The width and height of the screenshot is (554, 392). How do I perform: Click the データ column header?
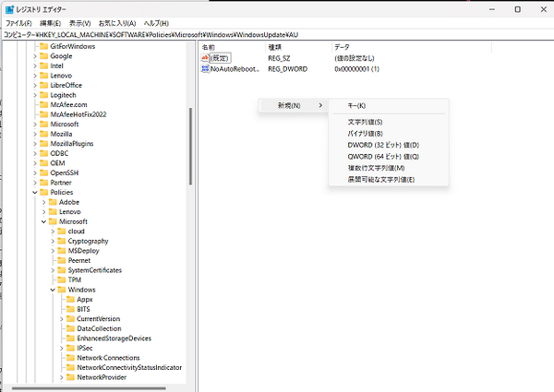point(342,45)
